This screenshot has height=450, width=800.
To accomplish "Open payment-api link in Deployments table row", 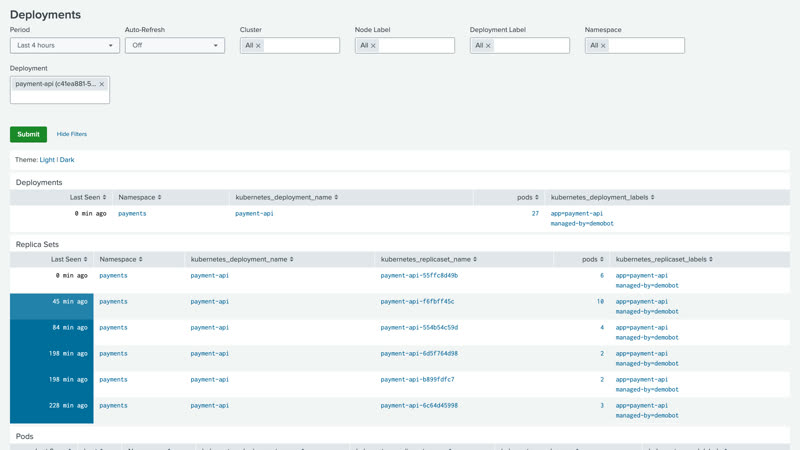I will point(254,214).
